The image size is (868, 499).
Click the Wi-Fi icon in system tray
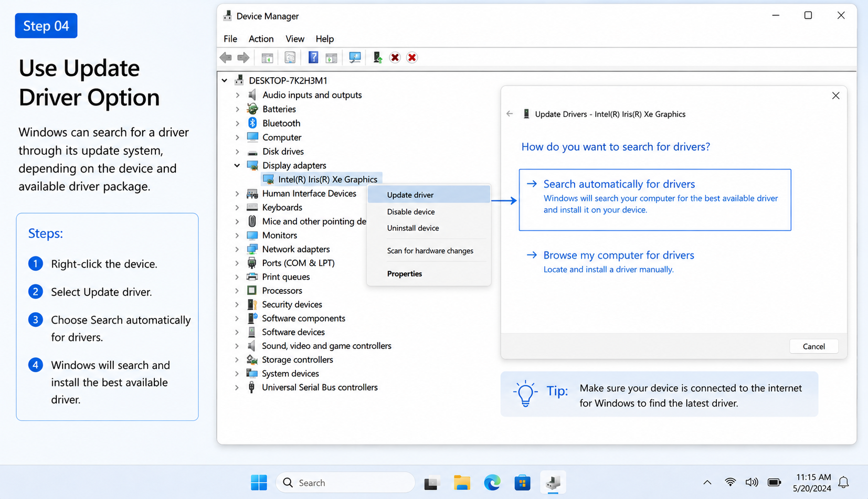[x=730, y=482]
